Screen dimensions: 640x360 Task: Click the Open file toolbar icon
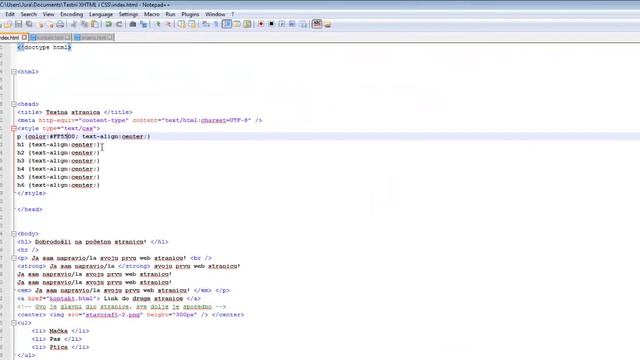tap(8, 24)
